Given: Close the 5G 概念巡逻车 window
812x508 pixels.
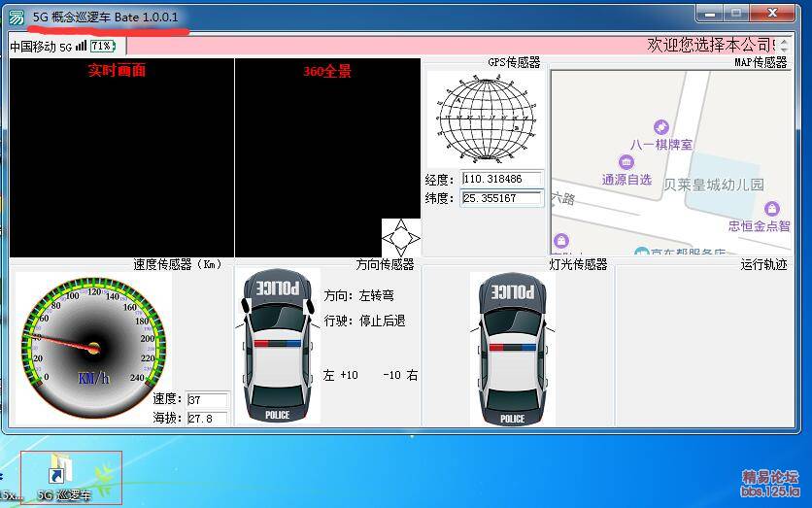Looking at the screenshot, I should coord(772,14).
